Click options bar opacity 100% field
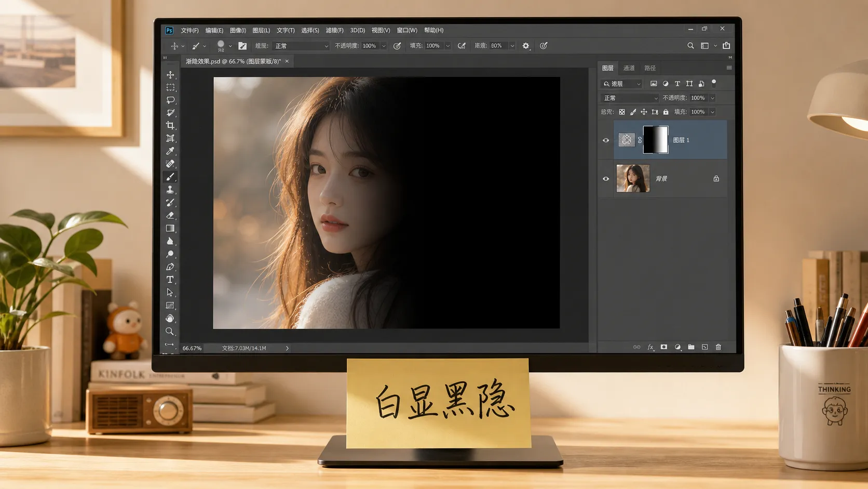Viewport: 868px width, 489px height. (370, 46)
